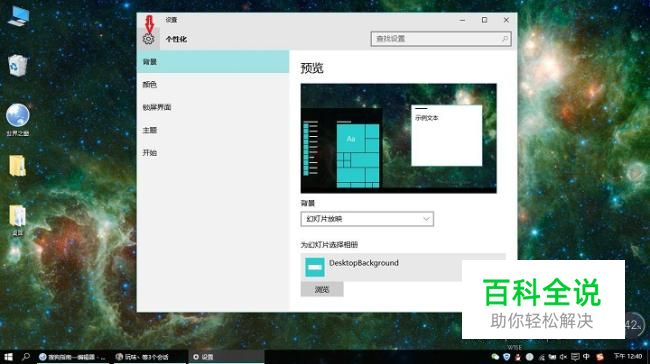650x364 pixels.
Task: Click the DesktopBackground album name text
Action: click(x=364, y=263)
